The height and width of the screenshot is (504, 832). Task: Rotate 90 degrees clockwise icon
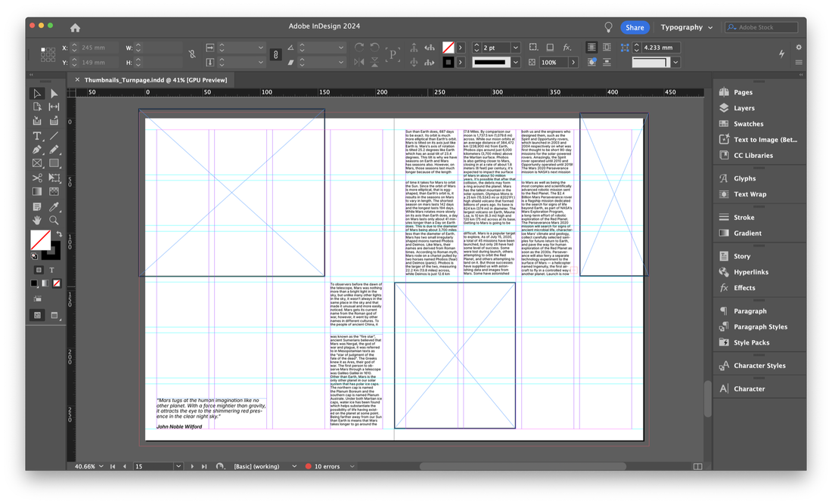[359, 47]
